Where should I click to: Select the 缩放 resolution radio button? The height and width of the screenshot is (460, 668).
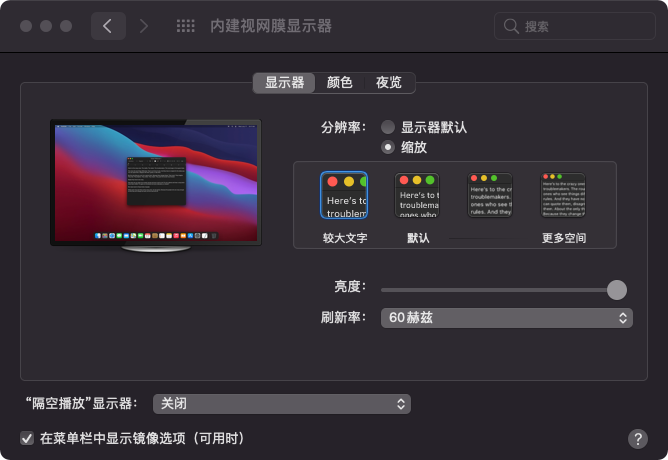point(388,147)
